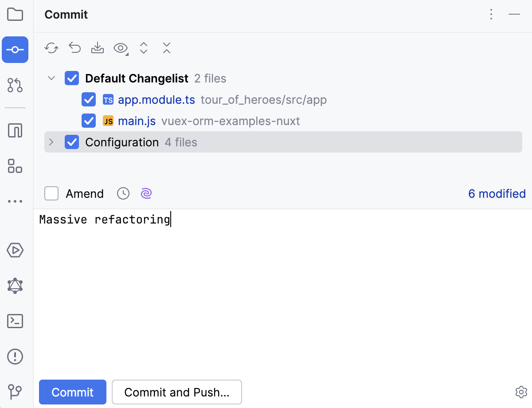Screen dimensions: 532x408
Task: Open the More Tool Windows menu
Action: tap(15, 201)
